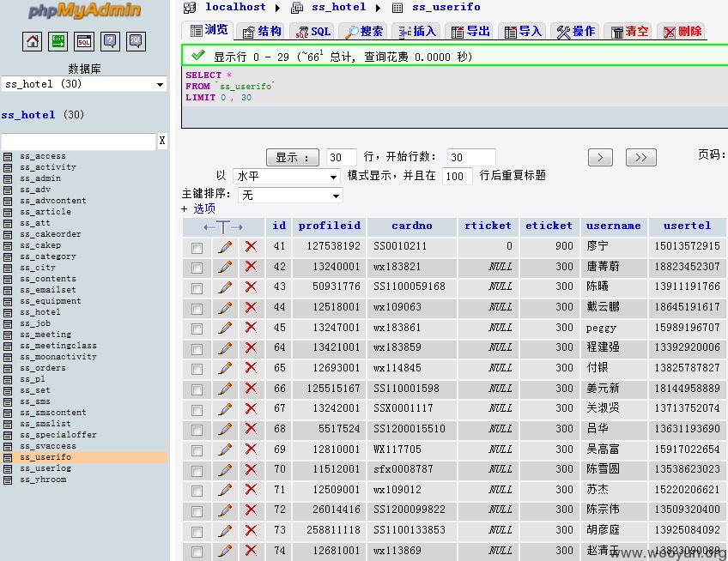
Task: Delete row with id 65 red X
Action: (252, 368)
